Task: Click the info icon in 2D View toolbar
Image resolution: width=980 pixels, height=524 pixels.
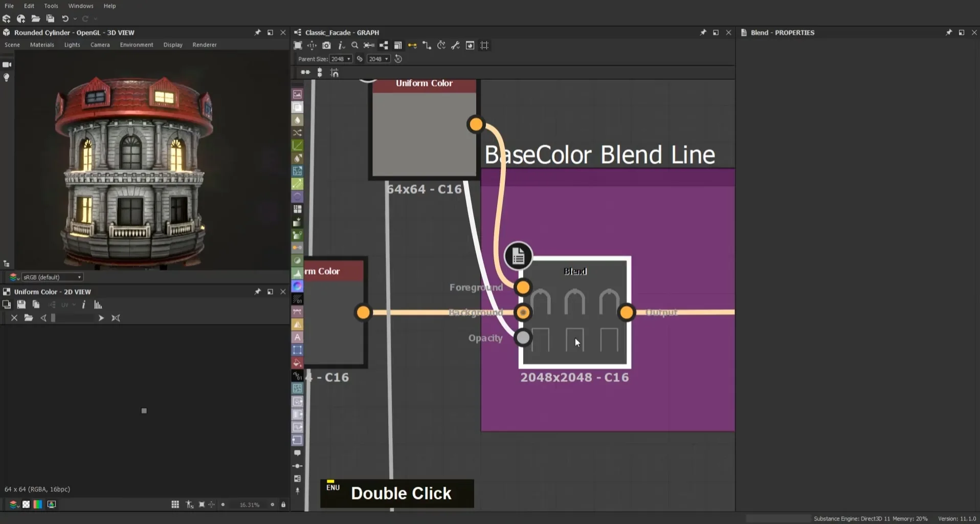Action: tap(83, 304)
